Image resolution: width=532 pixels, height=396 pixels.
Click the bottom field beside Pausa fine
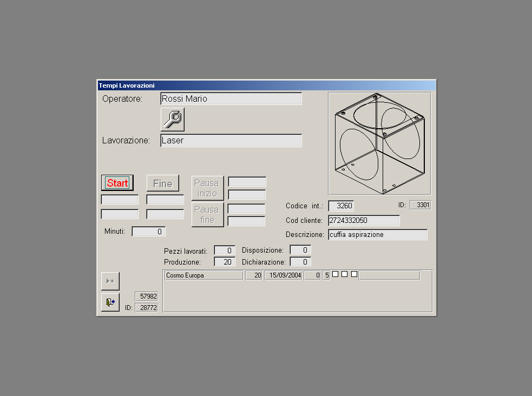[246, 221]
